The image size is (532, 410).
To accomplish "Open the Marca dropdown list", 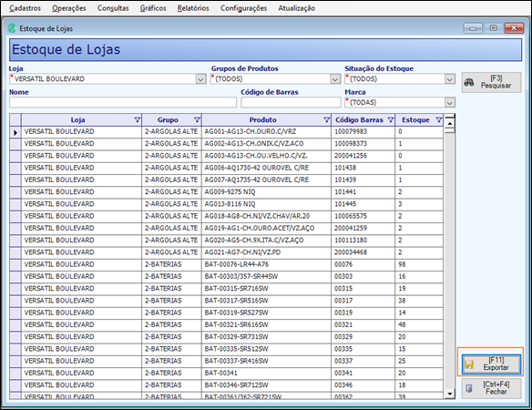I will pyautogui.click(x=449, y=102).
